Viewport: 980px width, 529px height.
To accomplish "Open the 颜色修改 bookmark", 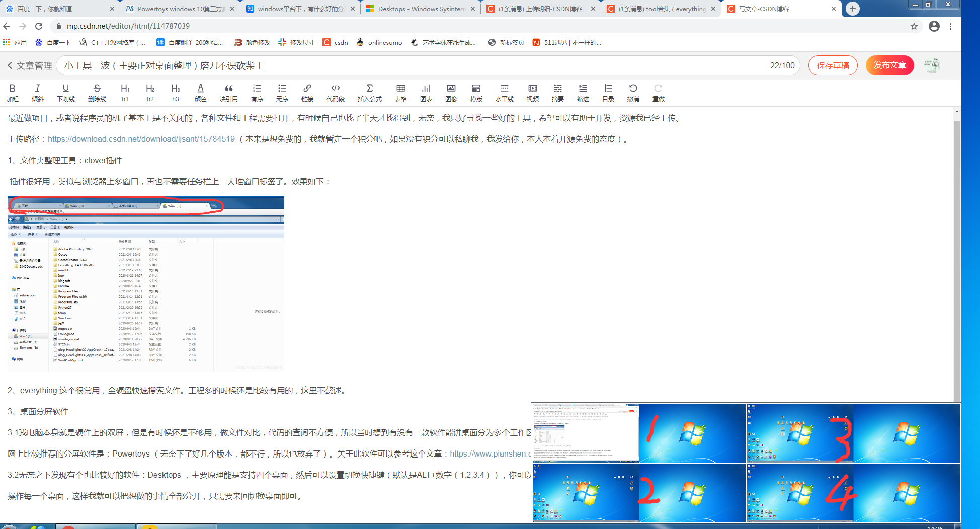I will 252,42.
